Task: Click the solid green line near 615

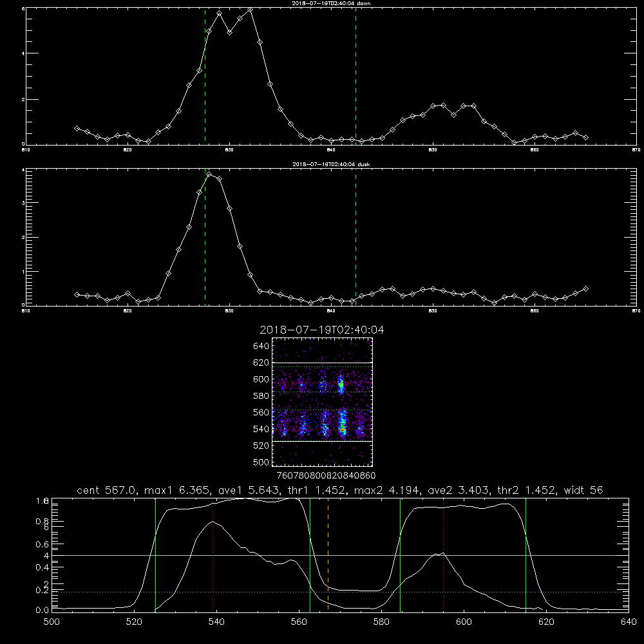Action: point(526,554)
